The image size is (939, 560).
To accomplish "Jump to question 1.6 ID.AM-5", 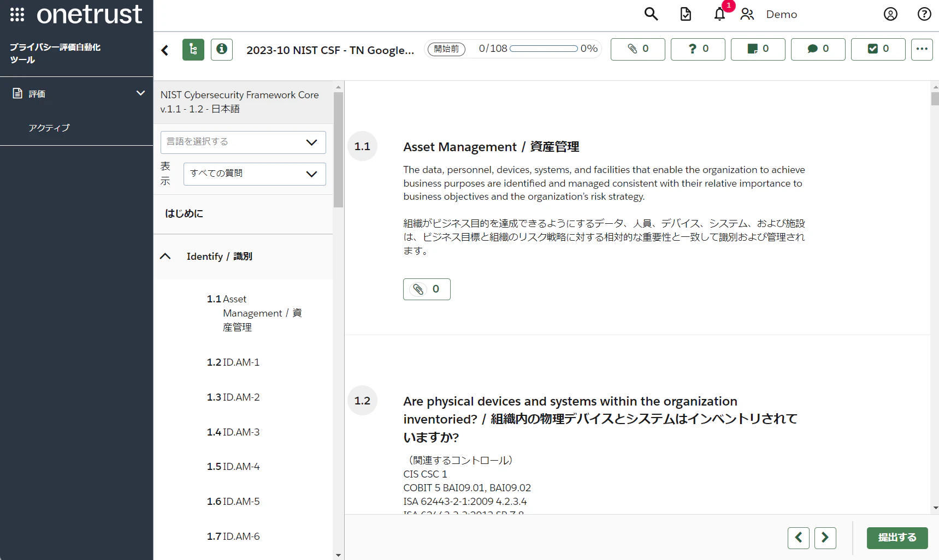I will click(x=233, y=502).
